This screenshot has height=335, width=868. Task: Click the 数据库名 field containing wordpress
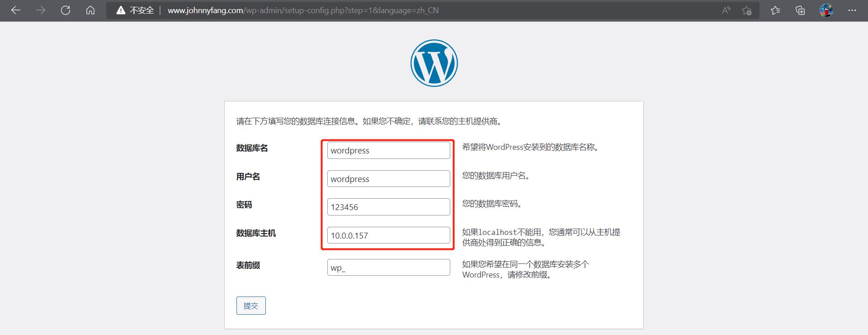coord(389,150)
